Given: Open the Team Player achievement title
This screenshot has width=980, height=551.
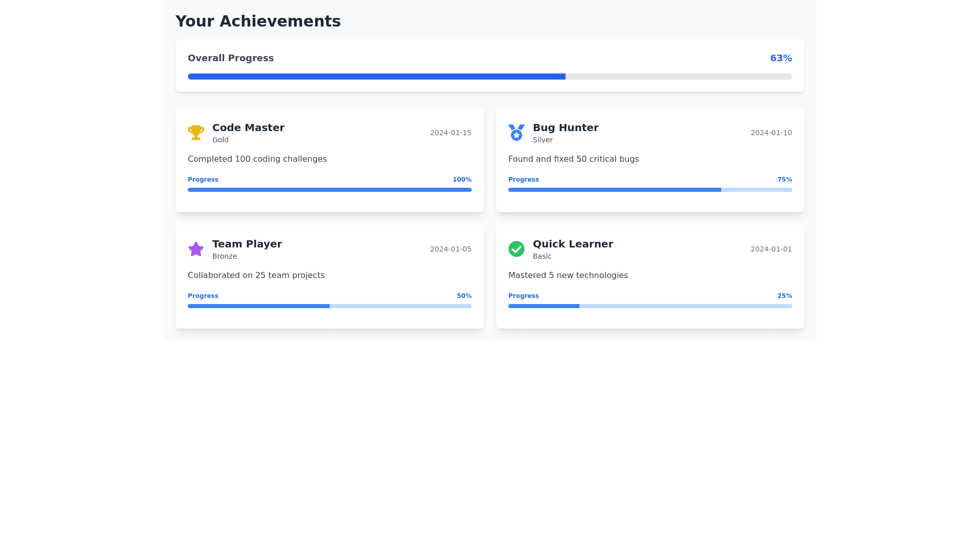Looking at the screenshot, I should (247, 244).
